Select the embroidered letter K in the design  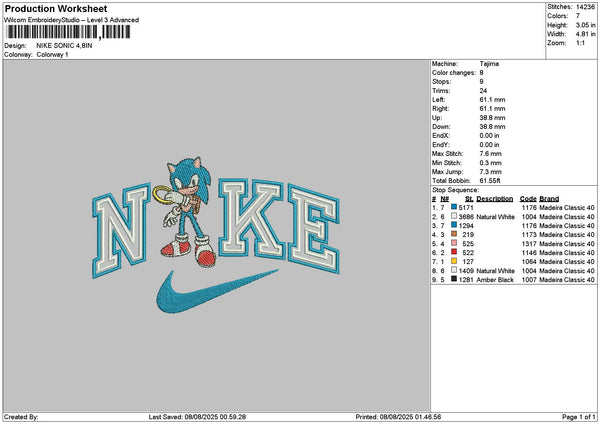point(252,219)
